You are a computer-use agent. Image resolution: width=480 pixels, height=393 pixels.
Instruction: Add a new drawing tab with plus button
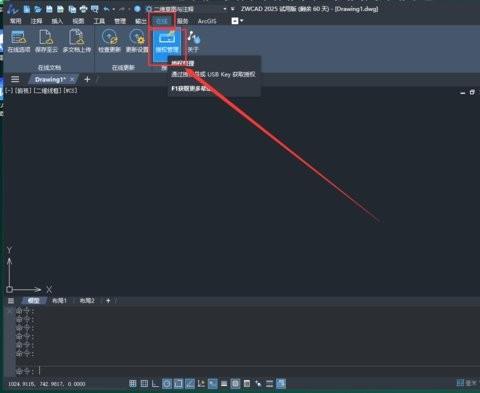click(87, 79)
